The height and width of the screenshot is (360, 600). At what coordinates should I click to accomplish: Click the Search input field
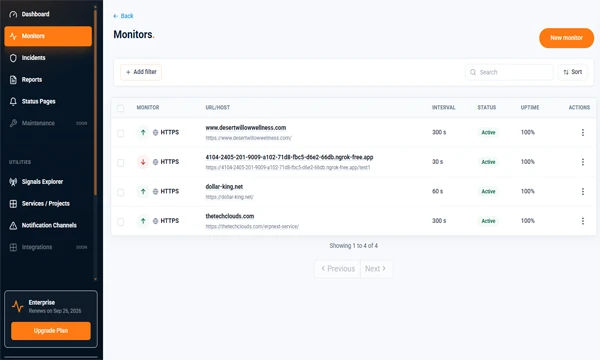pos(509,72)
